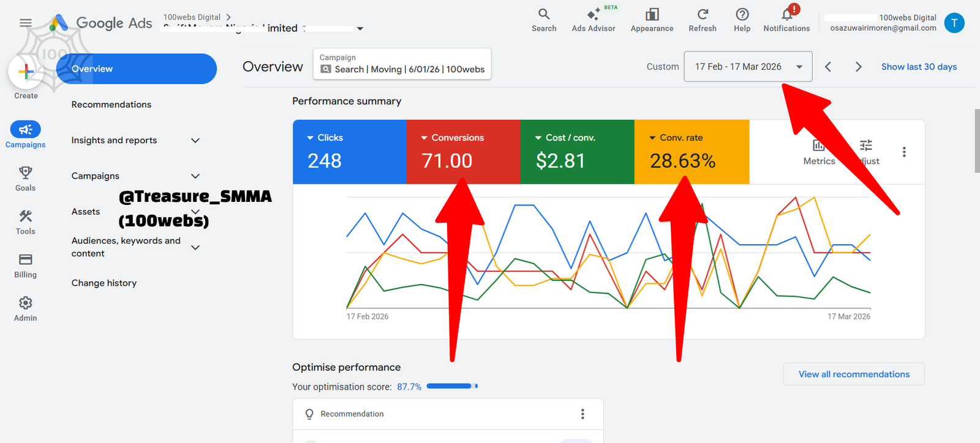Open Billing from the left rail
Image resolution: width=980 pixels, height=443 pixels.
(x=25, y=266)
